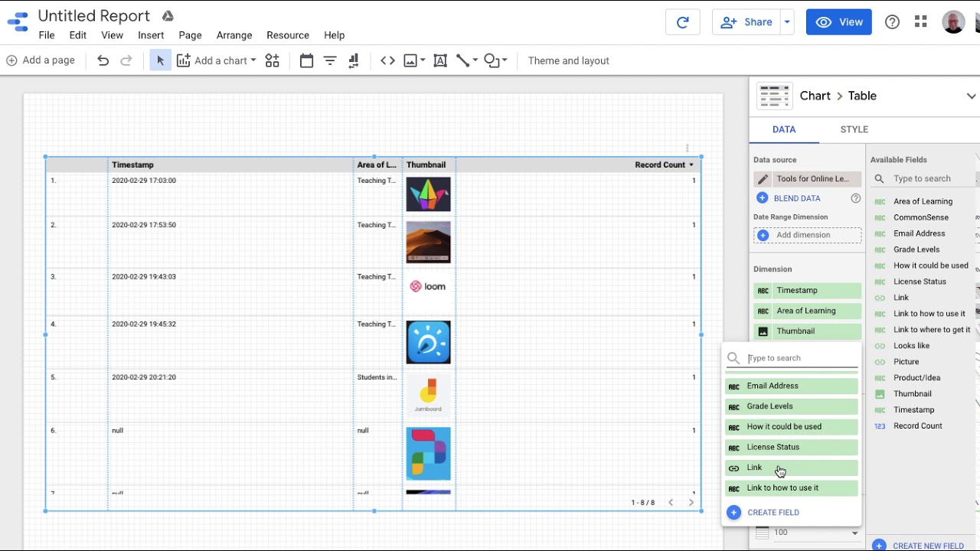Open Theme and layout
Viewport: 980px width, 551px height.
click(x=569, y=60)
